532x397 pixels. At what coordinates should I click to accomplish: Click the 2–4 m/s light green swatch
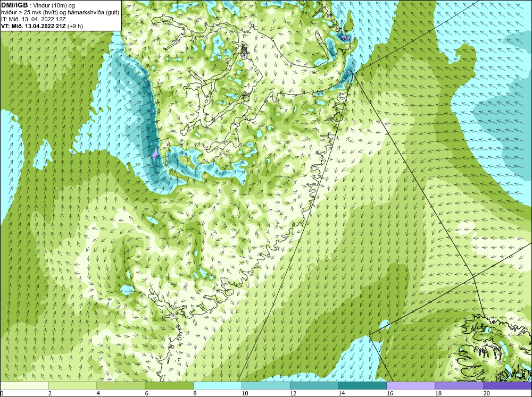tap(72, 385)
